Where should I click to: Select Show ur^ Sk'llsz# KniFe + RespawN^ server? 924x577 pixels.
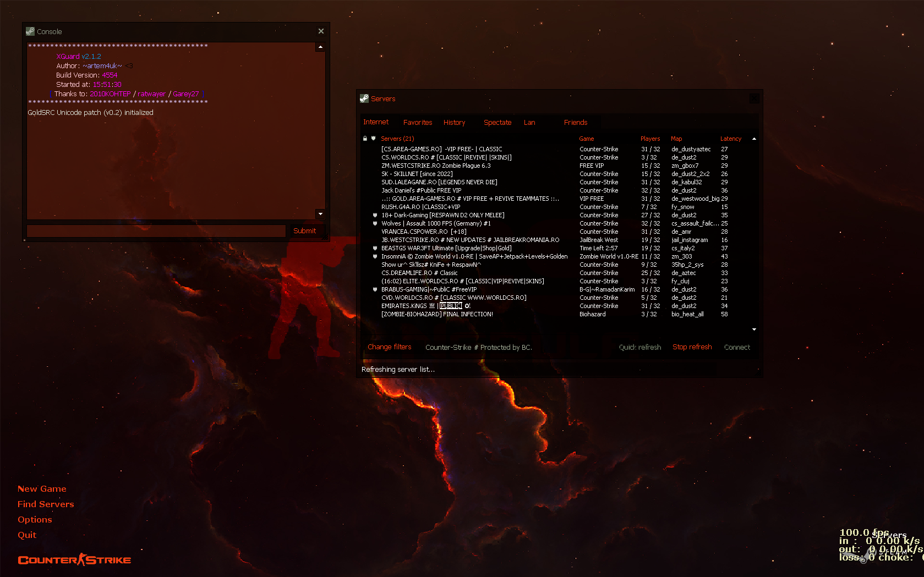(556, 265)
